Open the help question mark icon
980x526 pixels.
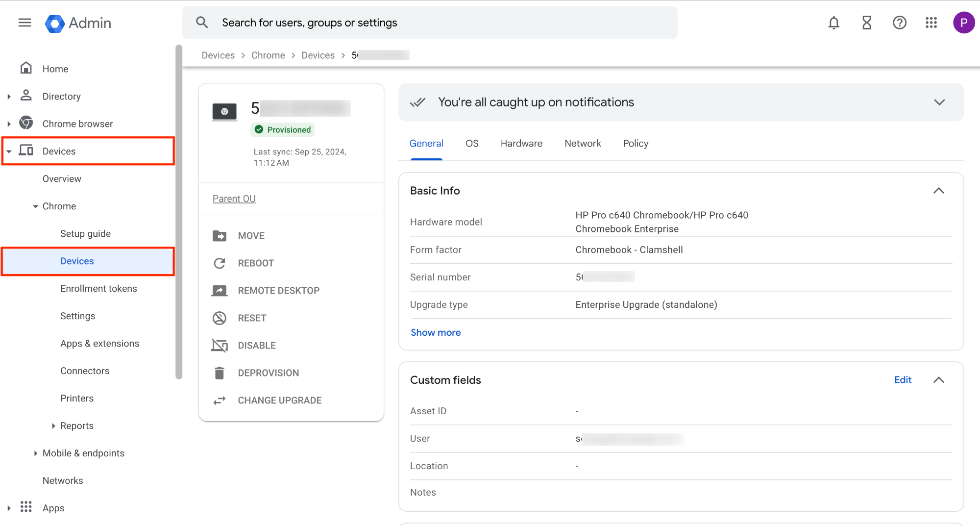pos(899,23)
